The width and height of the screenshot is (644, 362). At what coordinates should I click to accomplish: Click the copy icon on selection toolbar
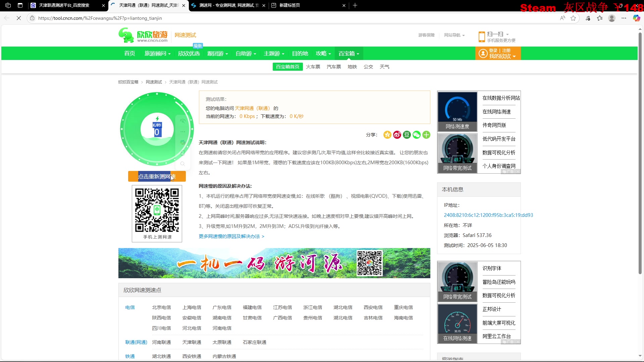pos(183,153)
